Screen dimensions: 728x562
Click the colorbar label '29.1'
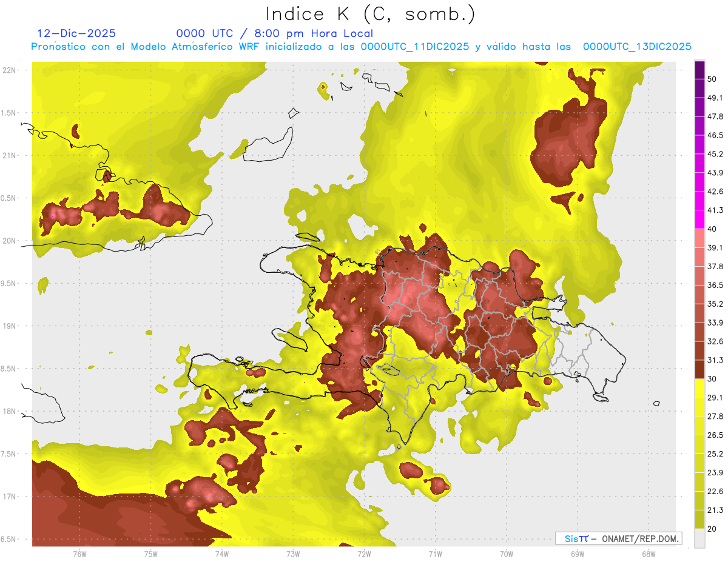715,398
